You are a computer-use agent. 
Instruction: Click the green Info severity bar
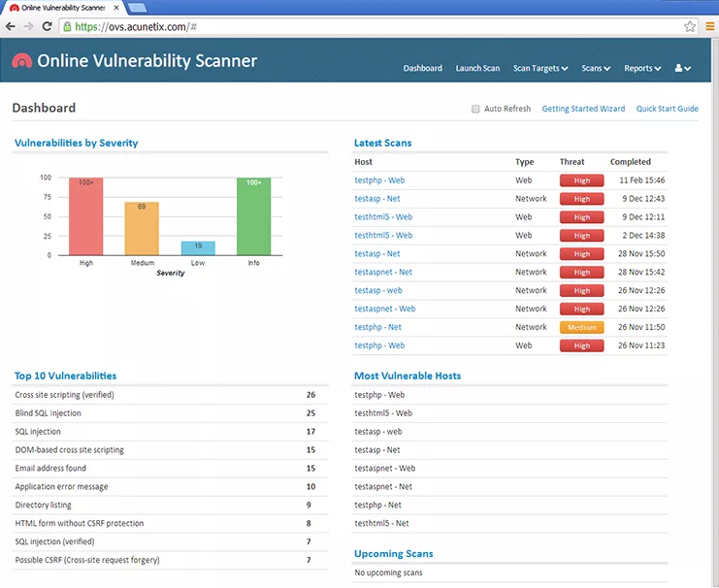(253, 216)
